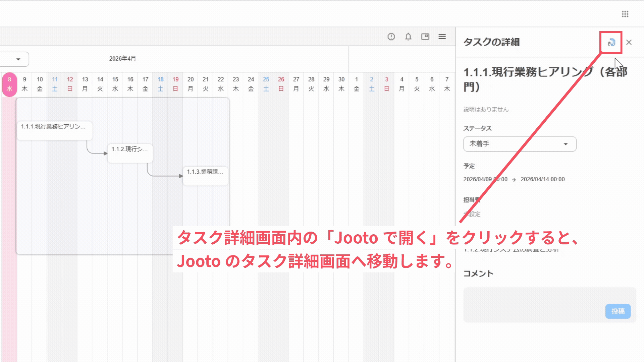
Task: Click date header 22 水
Action: (221, 84)
